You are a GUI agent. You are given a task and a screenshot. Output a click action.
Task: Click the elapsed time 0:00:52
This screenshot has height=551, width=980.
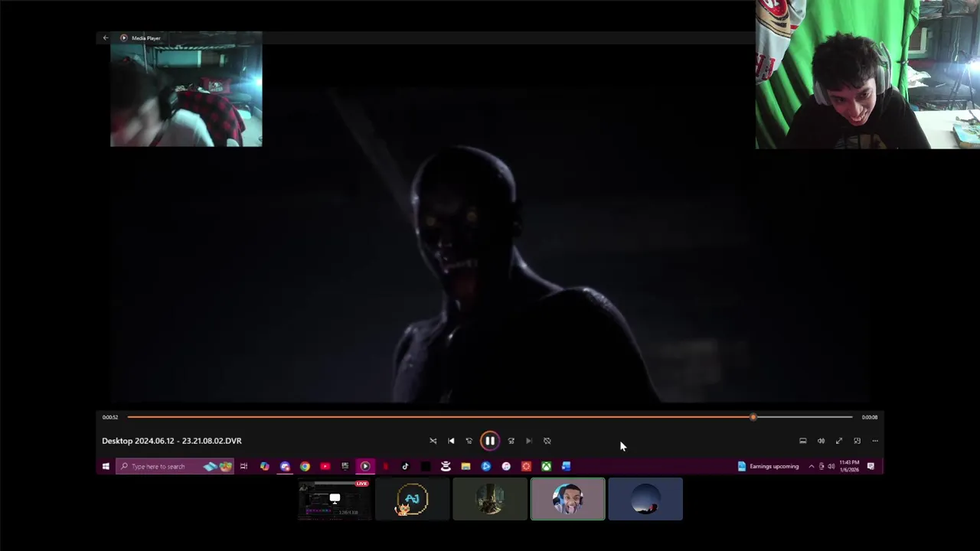click(x=110, y=417)
